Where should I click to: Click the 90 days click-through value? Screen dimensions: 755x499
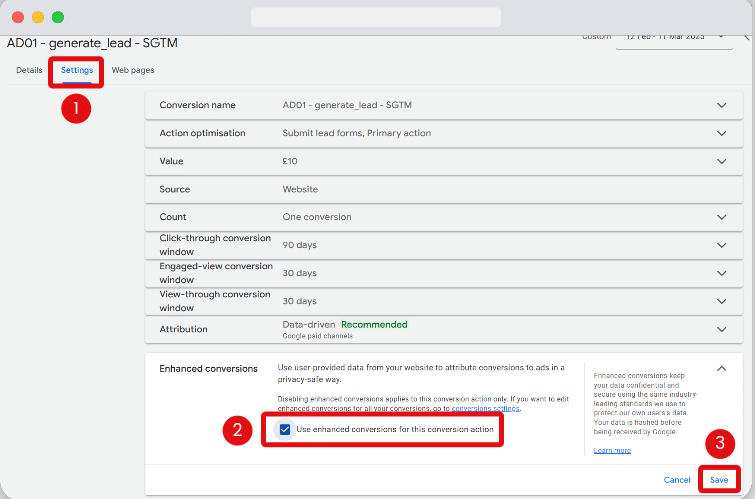click(299, 245)
